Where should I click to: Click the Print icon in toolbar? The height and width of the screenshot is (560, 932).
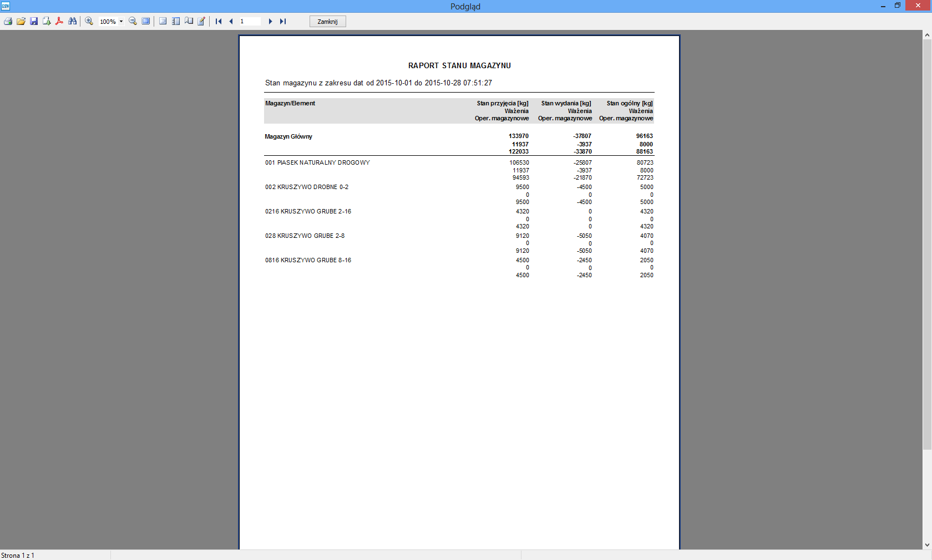[x=8, y=22]
